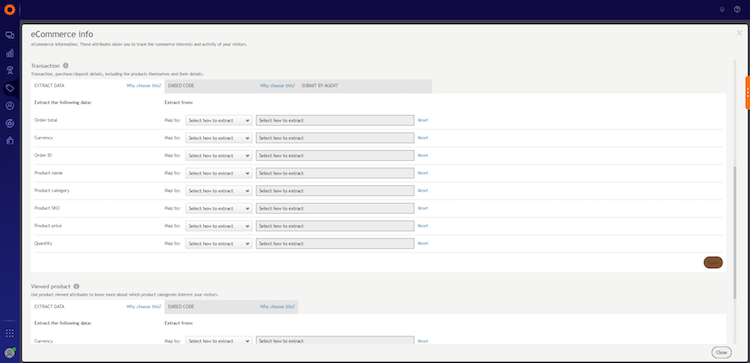Image resolution: width=750 pixels, height=363 pixels.
Task: Click the "Quantity" row label
Action: [43, 243]
